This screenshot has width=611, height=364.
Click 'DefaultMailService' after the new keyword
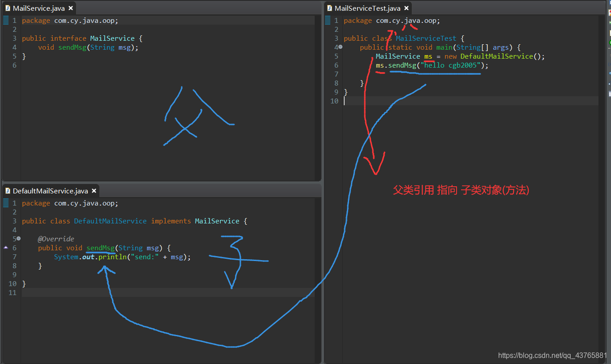(496, 56)
